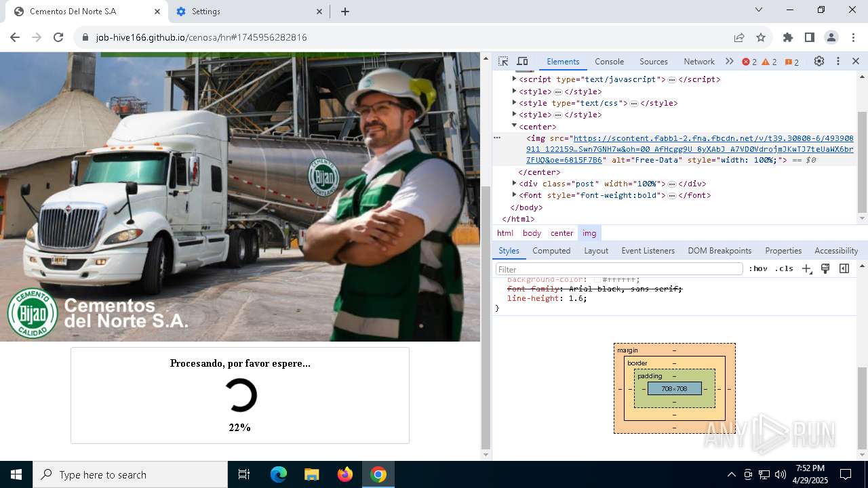Switch to the Sources tab

654,62
